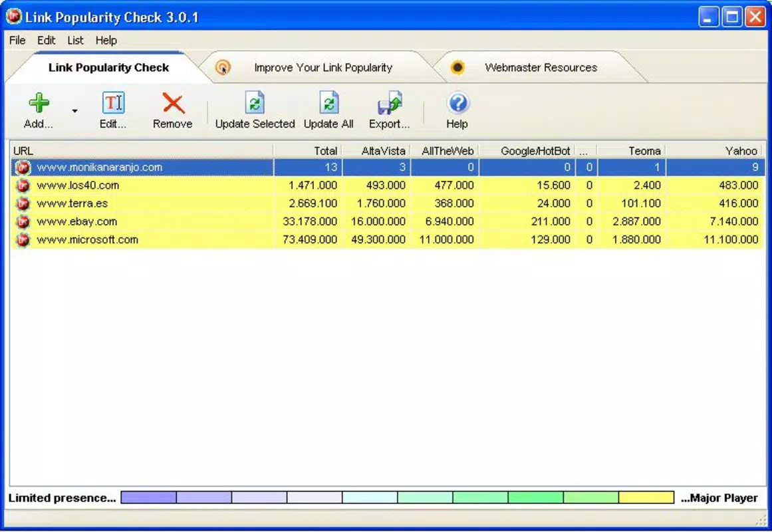Click Total value 73.409.000 for microsoft
Image resolution: width=772 pixels, height=532 pixels.
click(310, 240)
